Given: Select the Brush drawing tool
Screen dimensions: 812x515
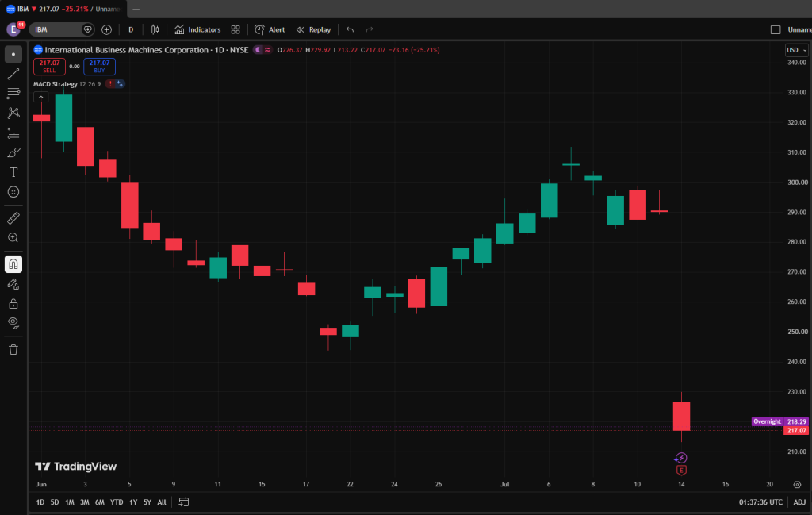Looking at the screenshot, I should 13,152.
